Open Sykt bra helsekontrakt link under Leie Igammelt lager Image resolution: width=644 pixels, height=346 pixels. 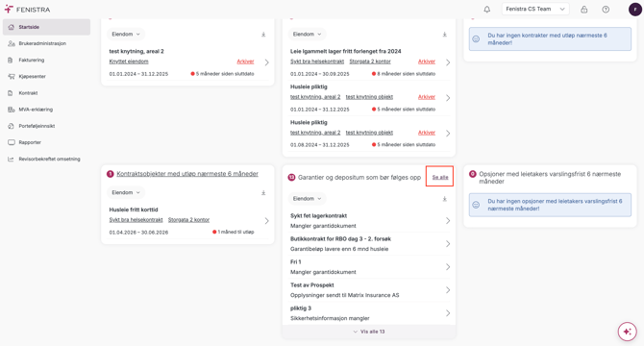[x=317, y=62]
